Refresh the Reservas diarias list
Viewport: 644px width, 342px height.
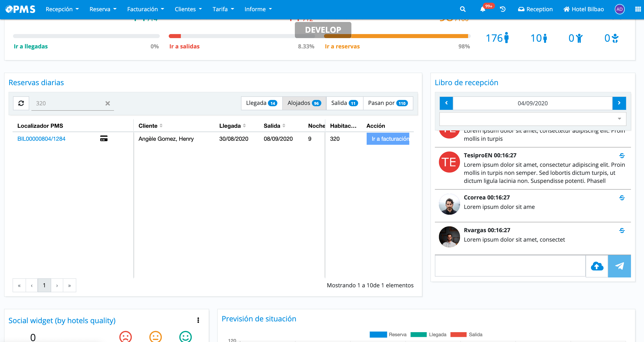21,103
